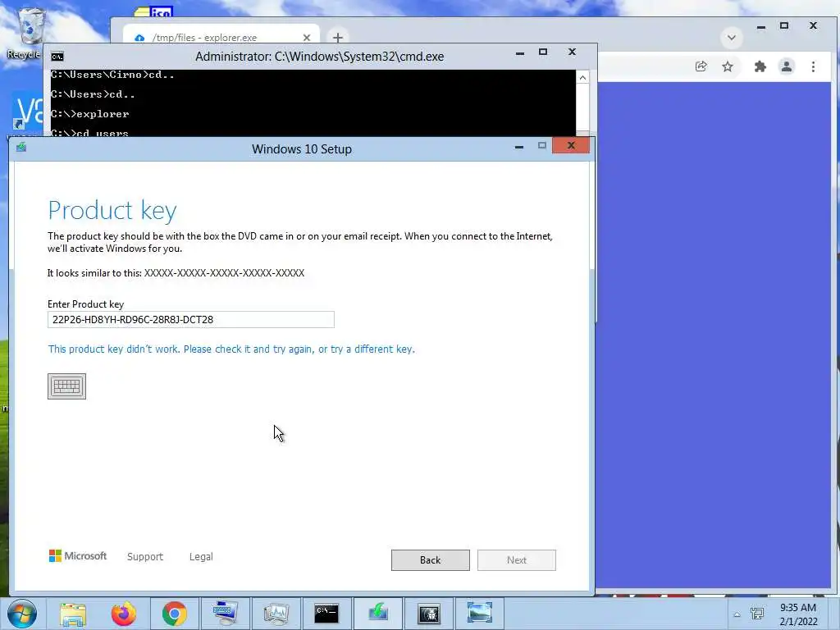The height and width of the screenshot is (630, 840).
Task: Bookmark the page with star icon
Action: click(x=727, y=66)
